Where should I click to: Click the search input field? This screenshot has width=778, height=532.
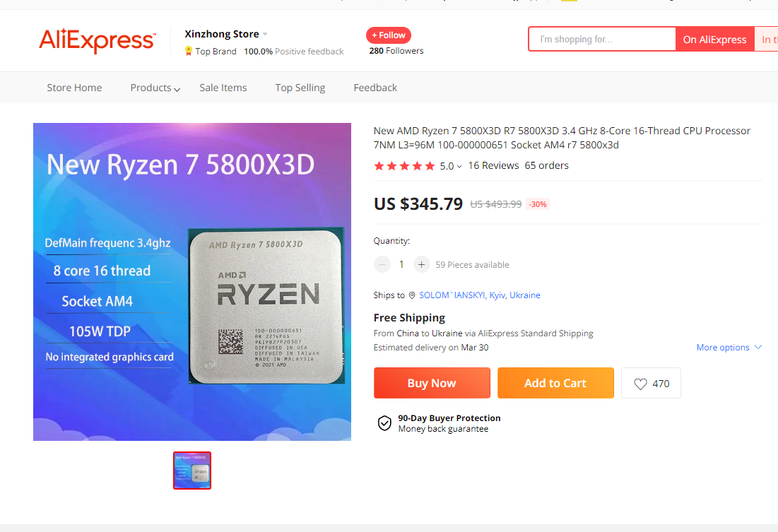tap(602, 40)
